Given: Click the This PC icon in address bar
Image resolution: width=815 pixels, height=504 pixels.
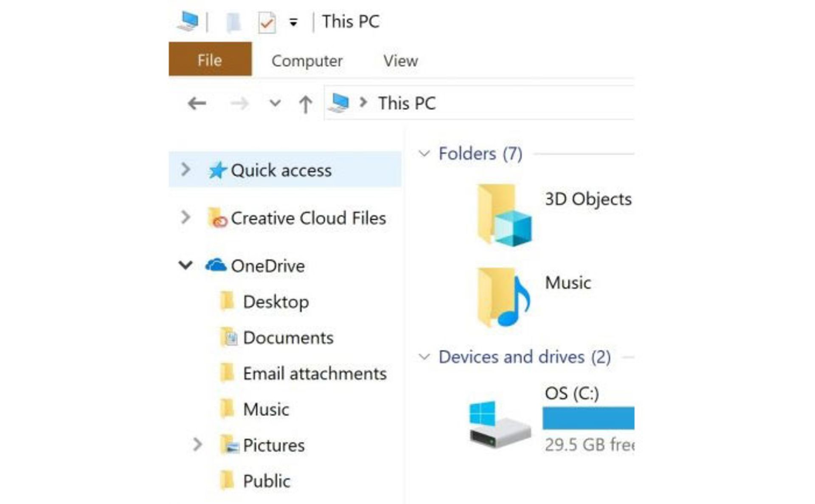Looking at the screenshot, I should pos(340,103).
